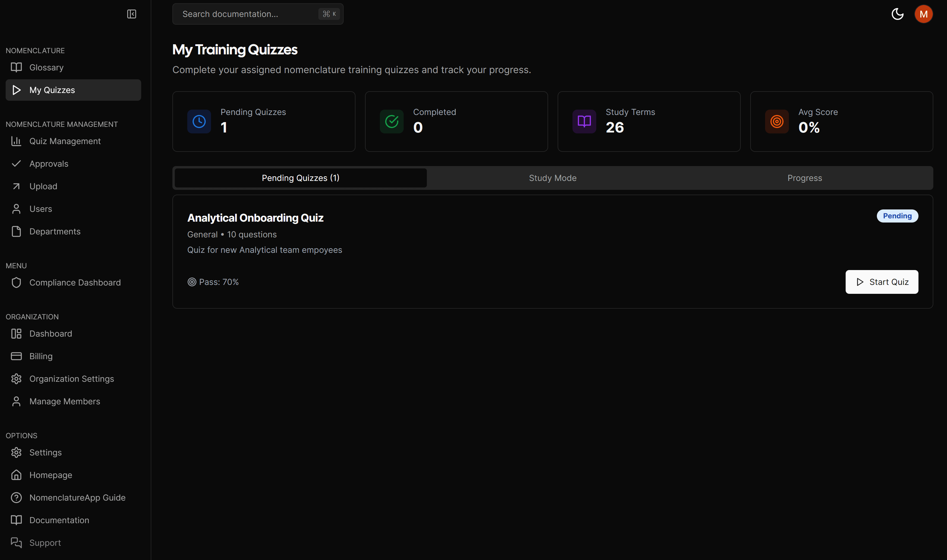Click the Quiz Management chart icon

pyautogui.click(x=16, y=141)
